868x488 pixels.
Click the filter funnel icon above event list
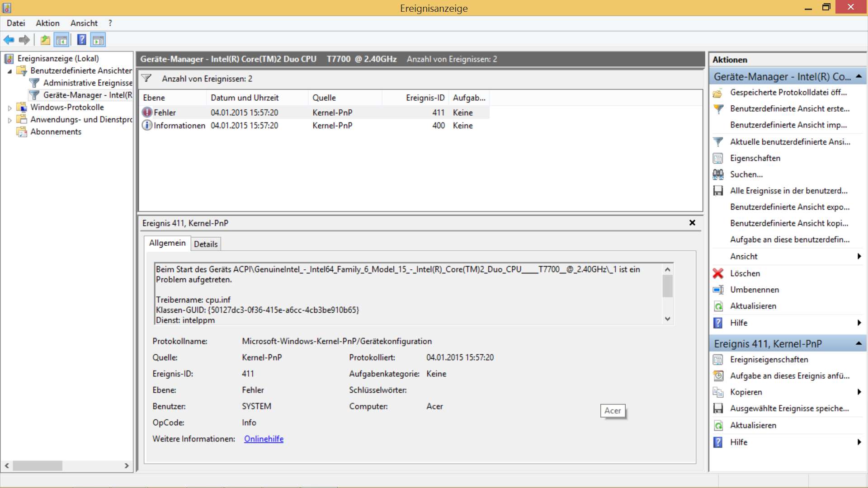(x=146, y=78)
